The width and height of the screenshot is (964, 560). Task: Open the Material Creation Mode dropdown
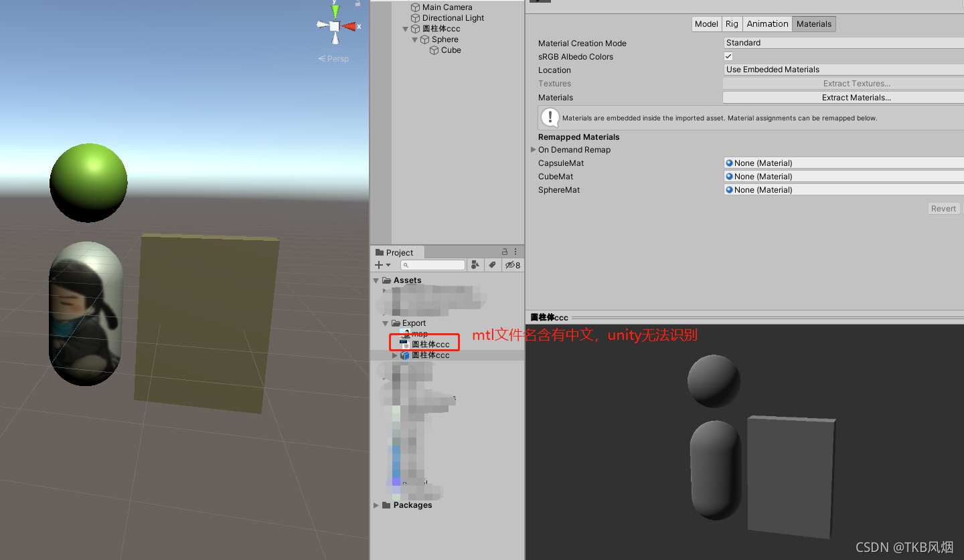pyautogui.click(x=843, y=43)
